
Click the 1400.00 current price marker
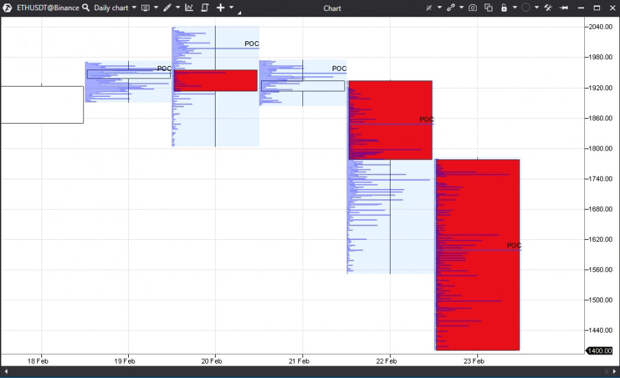[x=599, y=351]
